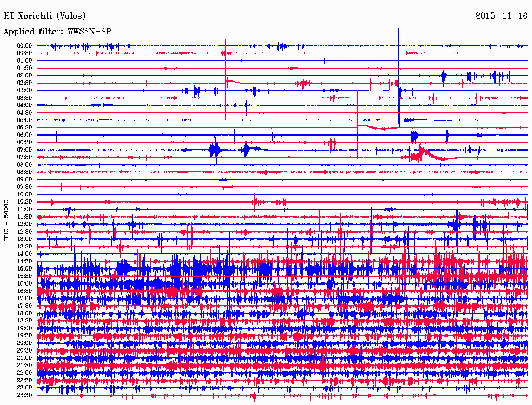Select the 04:30 time label
The height and width of the screenshot is (405, 532).
tap(24, 113)
